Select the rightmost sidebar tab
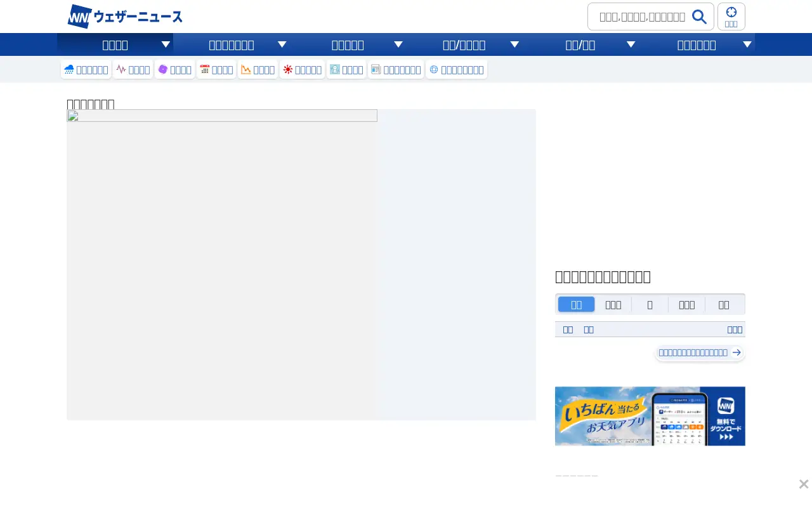Screen dimensions: 812x508 click(724, 304)
